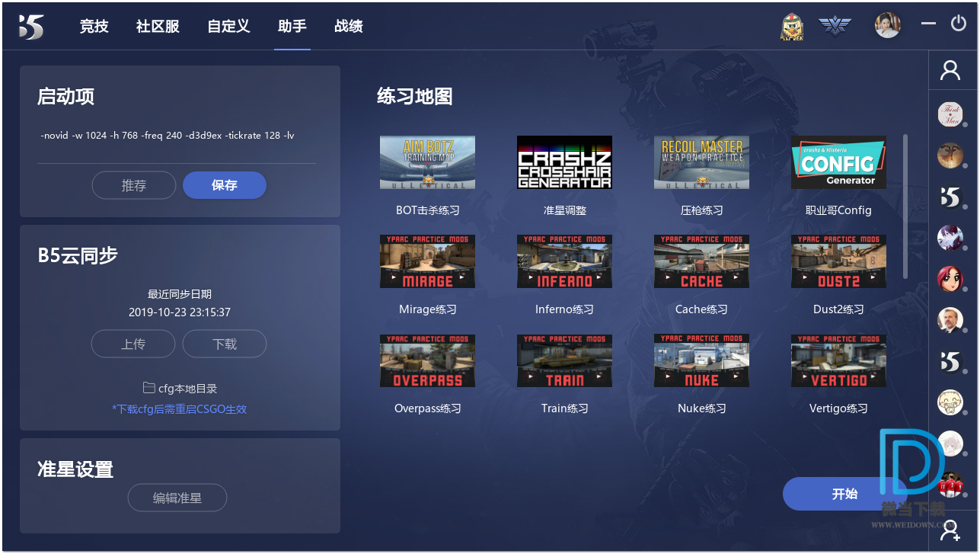Screen dimensions: 980x554
Task: Open the friends list person icon
Action: tap(950, 70)
